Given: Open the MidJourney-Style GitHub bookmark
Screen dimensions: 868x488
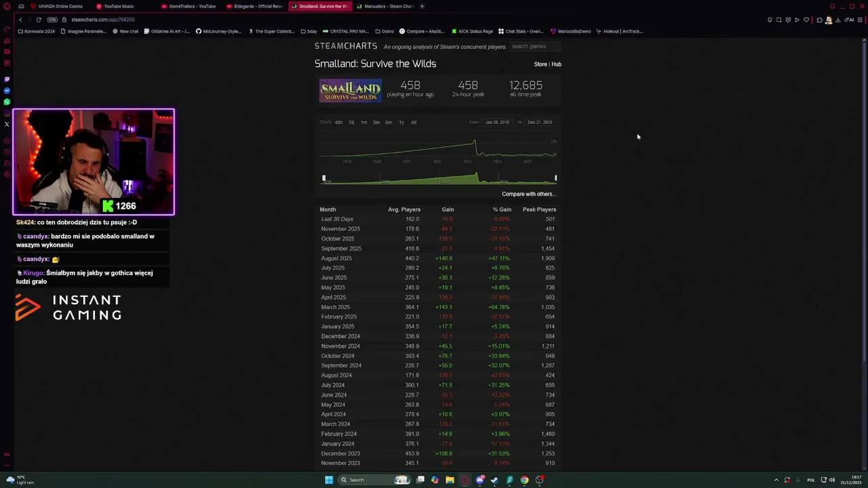Looking at the screenshot, I should [218, 31].
